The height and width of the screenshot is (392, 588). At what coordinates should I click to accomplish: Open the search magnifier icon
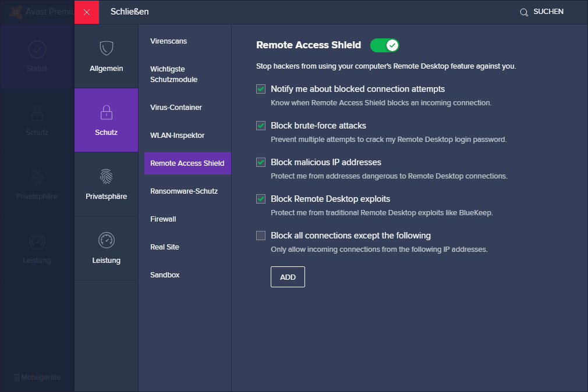[523, 12]
